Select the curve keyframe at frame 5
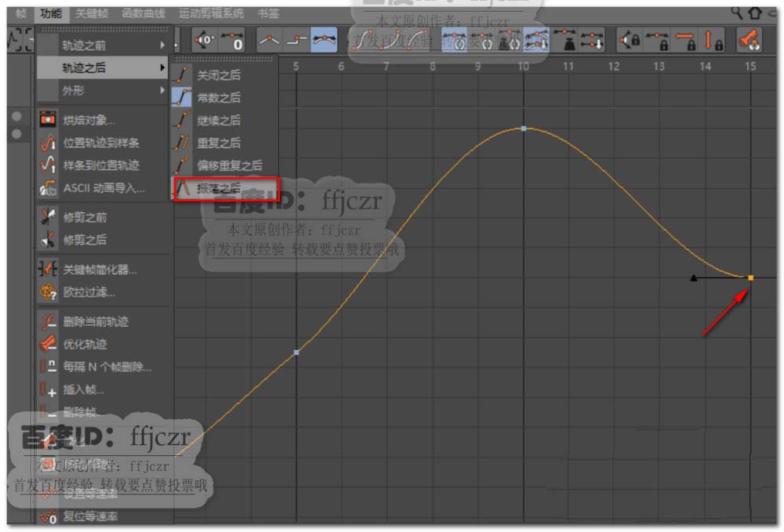The width and height of the screenshot is (784, 532). (x=296, y=353)
